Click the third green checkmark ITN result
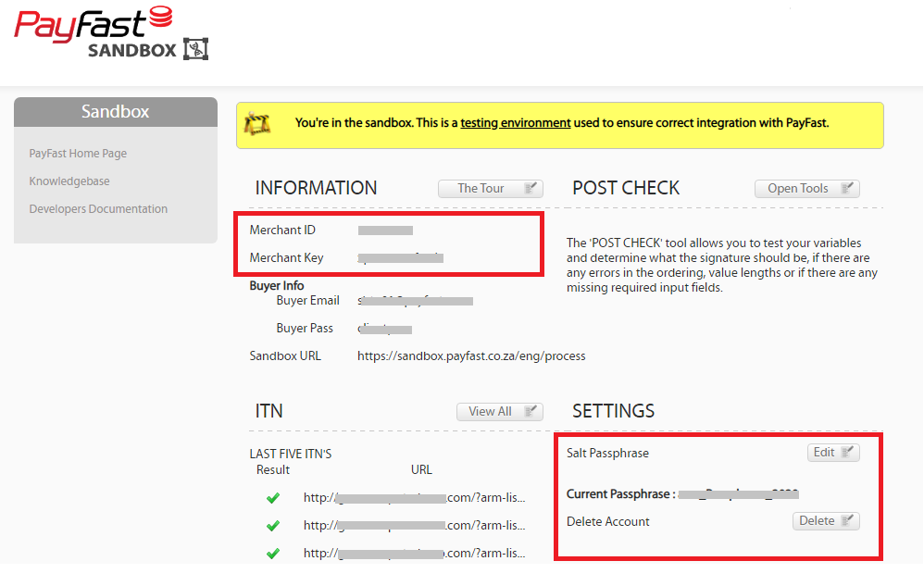Image resolution: width=924 pixels, height=586 pixels. pos(273,554)
